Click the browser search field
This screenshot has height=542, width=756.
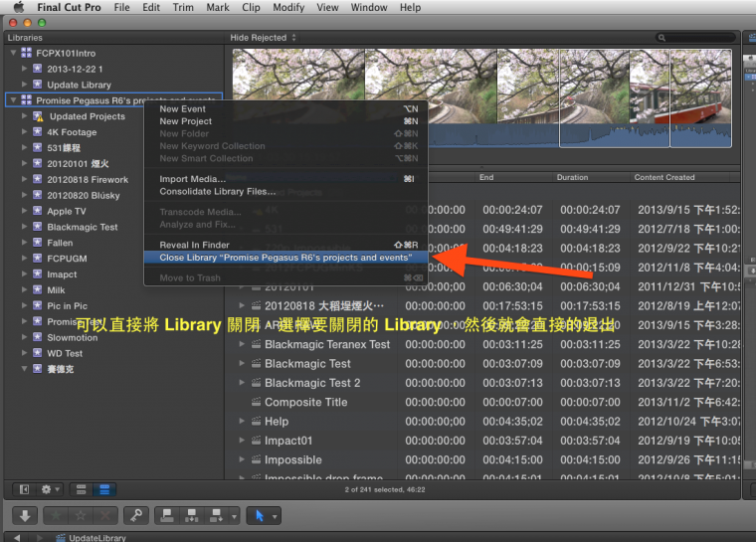point(695,38)
